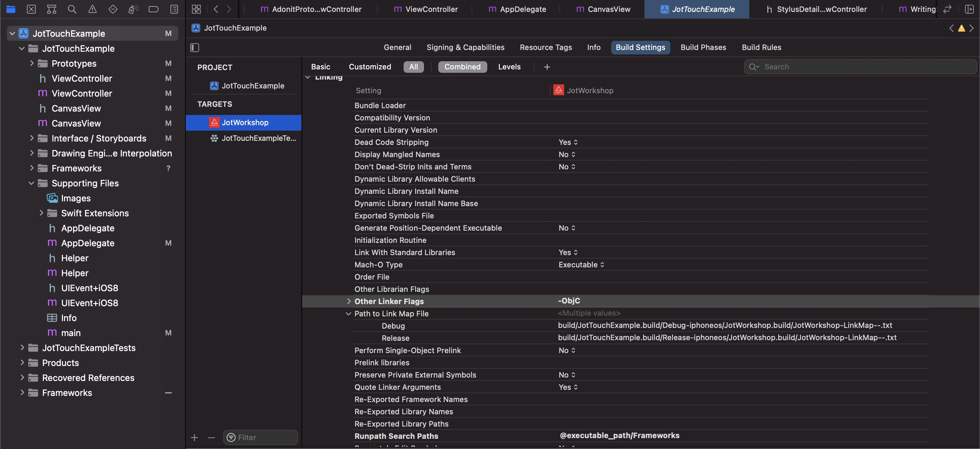This screenshot has height=449, width=980.
Task: Open the Debug navigator spray icon
Action: coord(133,9)
